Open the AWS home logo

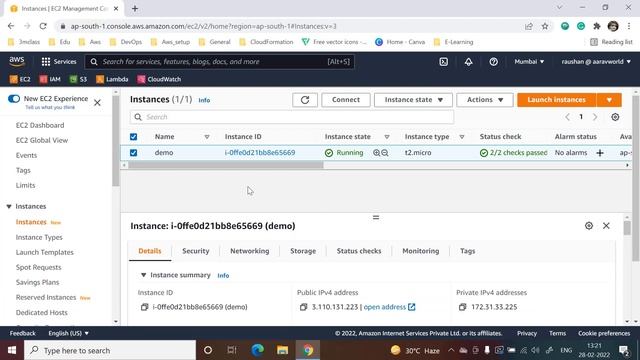tap(17, 61)
